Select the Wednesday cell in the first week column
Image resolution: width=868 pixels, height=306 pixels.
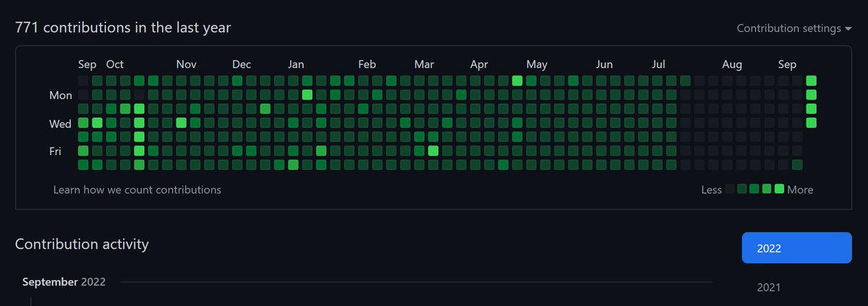pos(83,123)
